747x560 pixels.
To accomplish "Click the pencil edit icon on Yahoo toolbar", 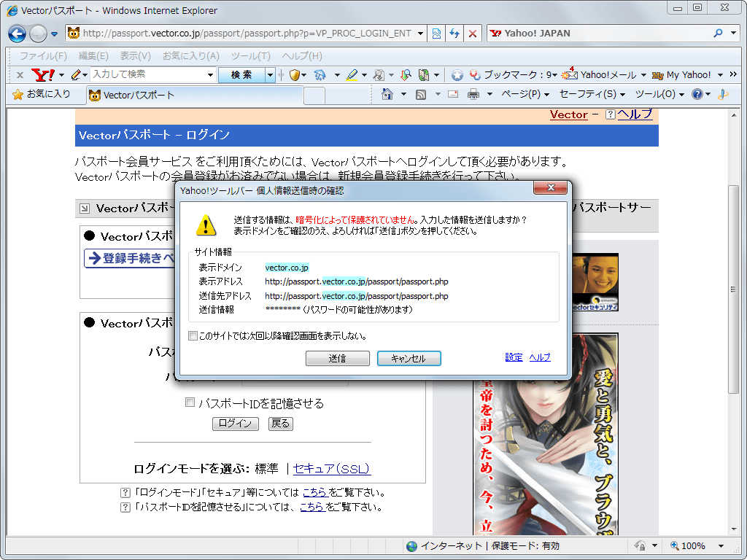I will click(x=76, y=75).
